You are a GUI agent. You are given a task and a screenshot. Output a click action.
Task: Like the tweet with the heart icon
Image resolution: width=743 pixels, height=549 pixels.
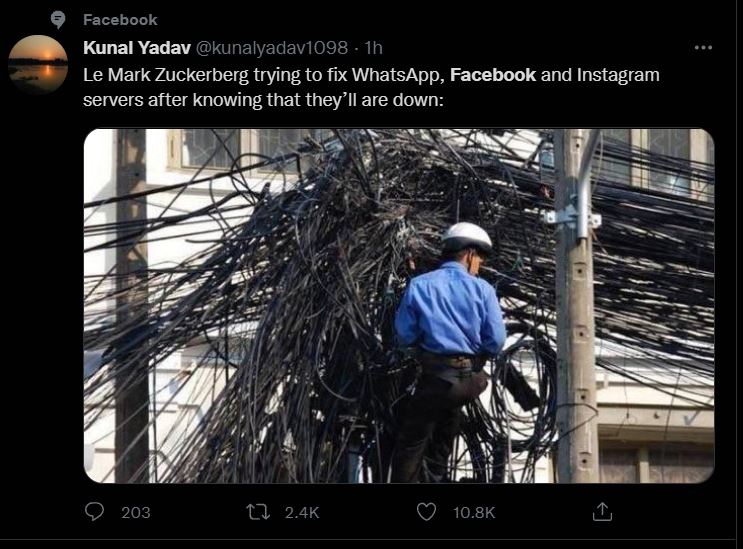point(426,512)
